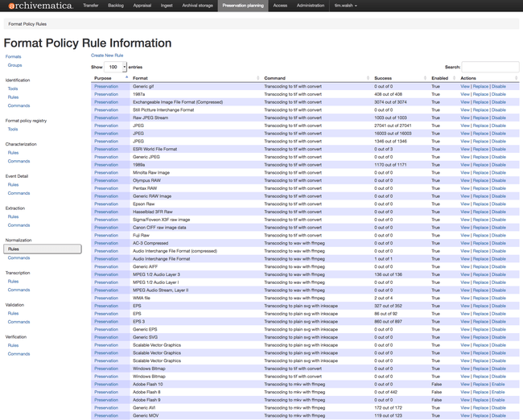523x420 pixels.
Task: Open the Show entries count dropdown
Action: tap(116, 68)
